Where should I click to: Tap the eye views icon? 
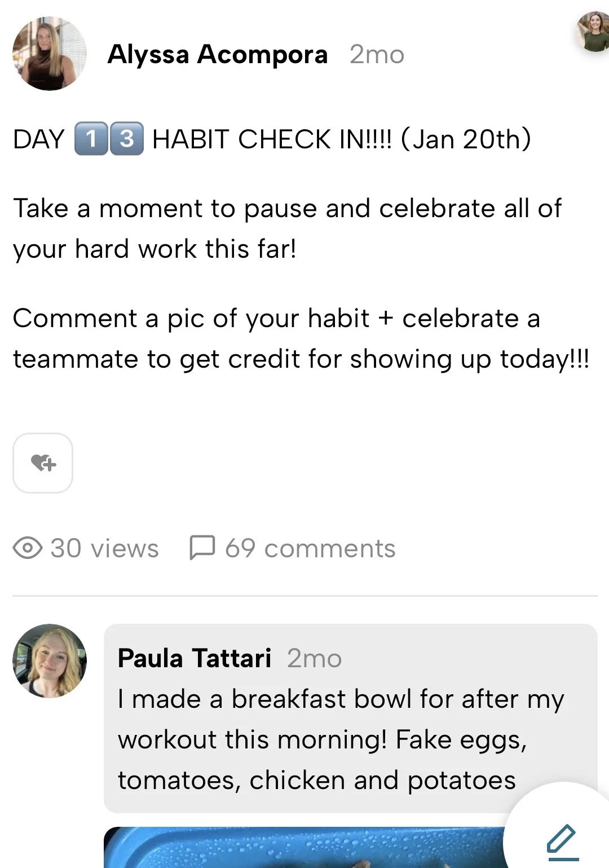pyautogui.click(x=28, y=548)
